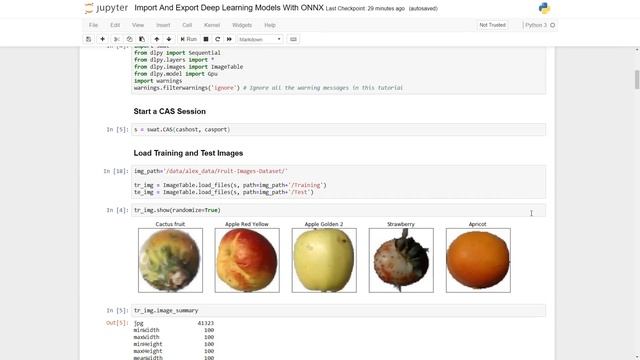Screen dimensions: 640x360
Task: Click the Apricot image
Action: 478,260
